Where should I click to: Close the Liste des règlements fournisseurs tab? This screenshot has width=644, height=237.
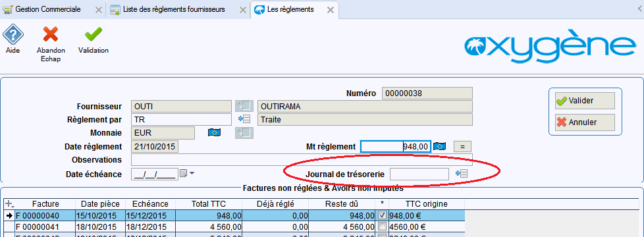[x=244, y=10]
